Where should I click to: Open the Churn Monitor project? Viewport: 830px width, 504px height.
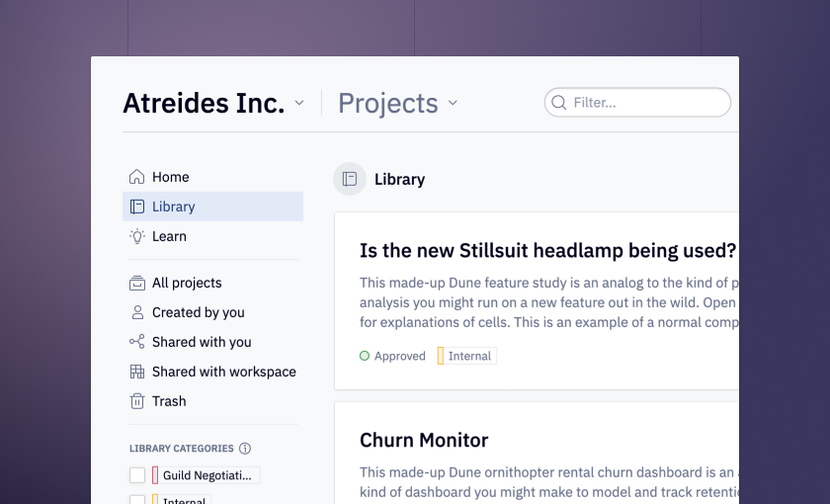tap(424, 440)
